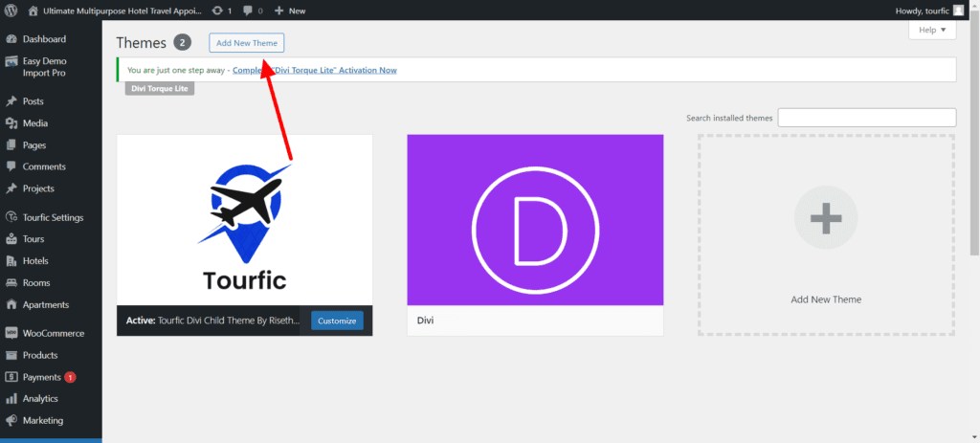Click the Comments bubble icon in sidebar
Image resolution: width=980 pixels, height=443 pixels.
11,166
